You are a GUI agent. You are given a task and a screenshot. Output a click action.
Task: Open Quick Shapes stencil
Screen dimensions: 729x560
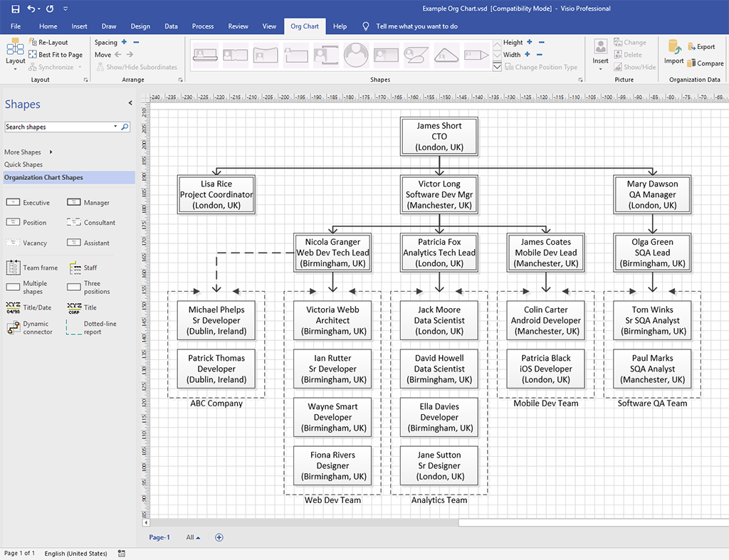click(23, 164)
